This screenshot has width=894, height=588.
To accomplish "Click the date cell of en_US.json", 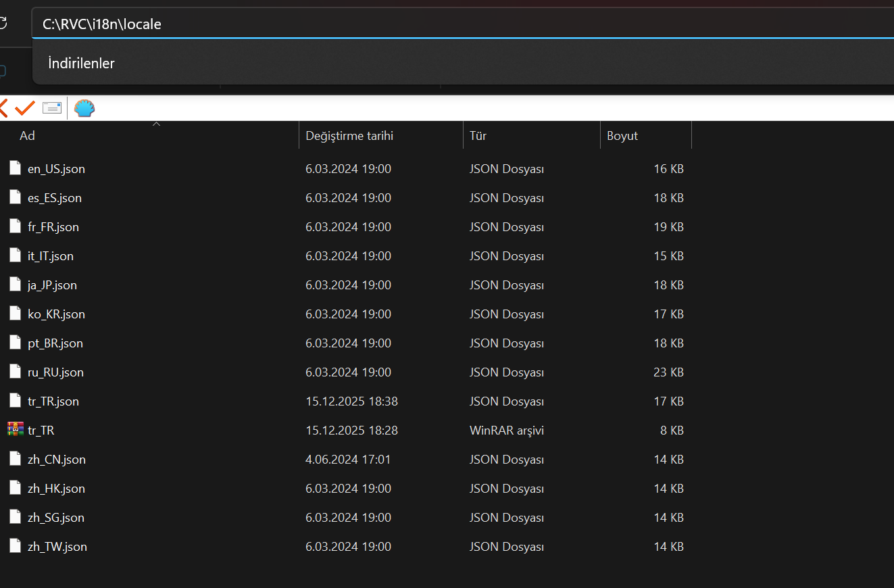I will coord(348,169).
